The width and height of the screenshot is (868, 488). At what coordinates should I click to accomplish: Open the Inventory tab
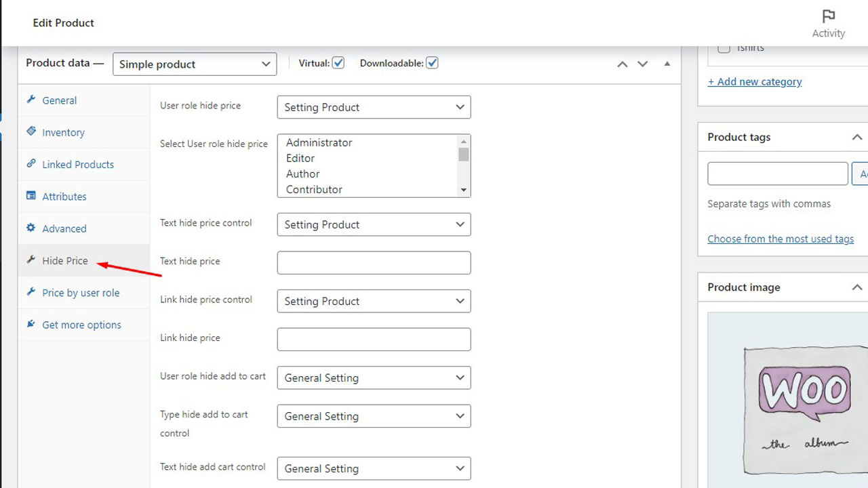(63, 132)
